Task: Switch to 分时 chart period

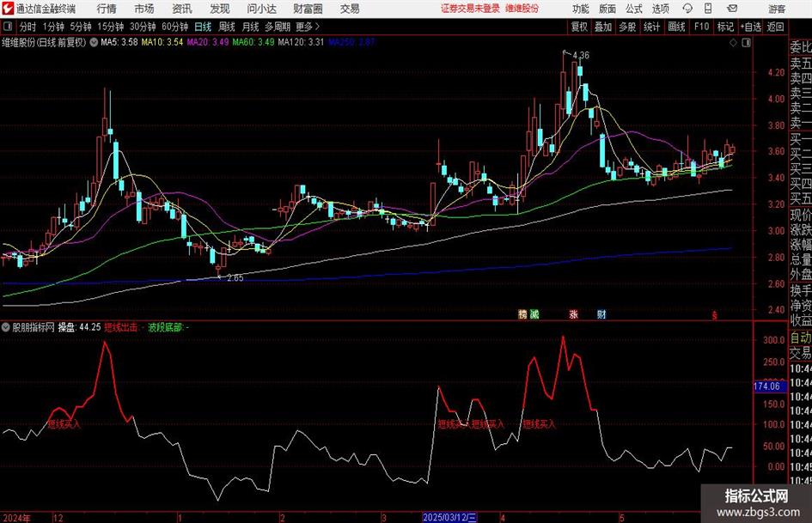Action: [27, 27]
